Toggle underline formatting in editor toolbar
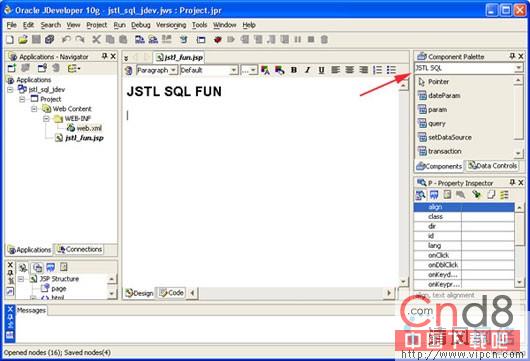 point(321,70)
